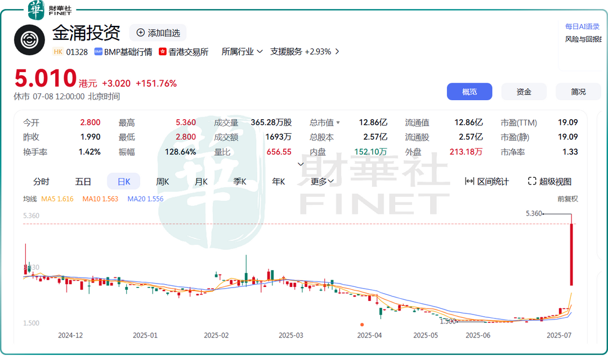608x364 pixels.
Task: Click the 内盘 value 152.10万
Action: [x=370, y=152]
